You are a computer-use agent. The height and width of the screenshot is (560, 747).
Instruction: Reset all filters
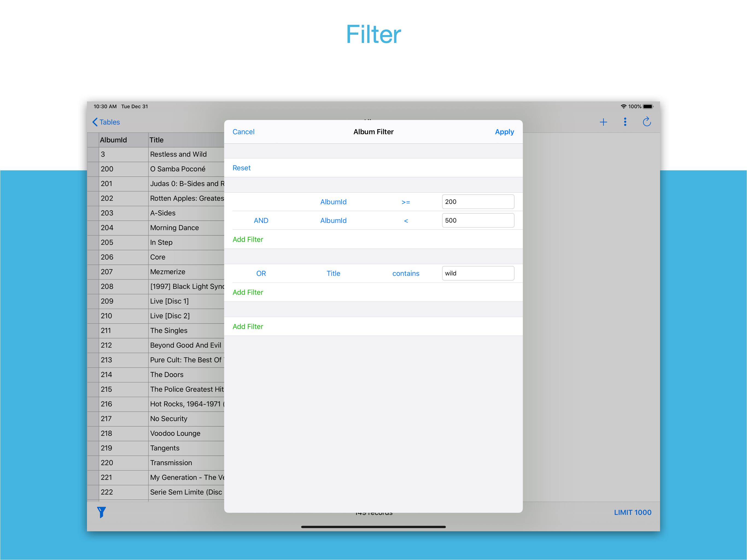(241, 168)
